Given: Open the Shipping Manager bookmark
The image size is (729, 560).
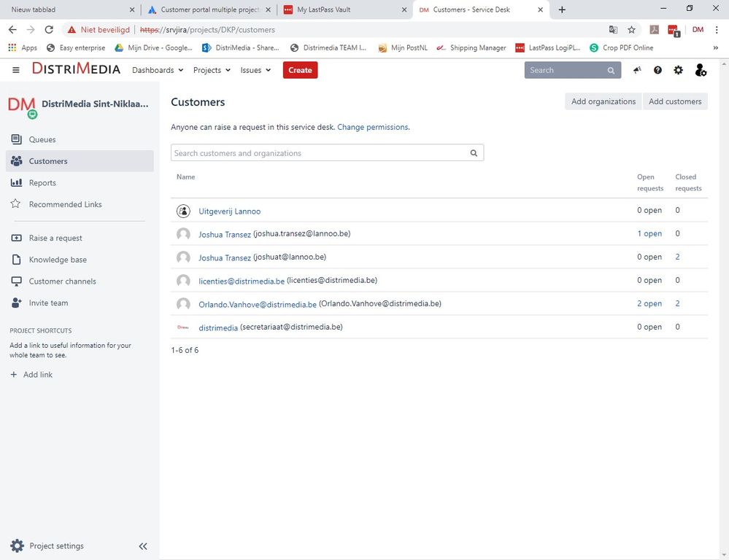Looking at the screenshot, I should pyautogui.click(x=471, y=47).
